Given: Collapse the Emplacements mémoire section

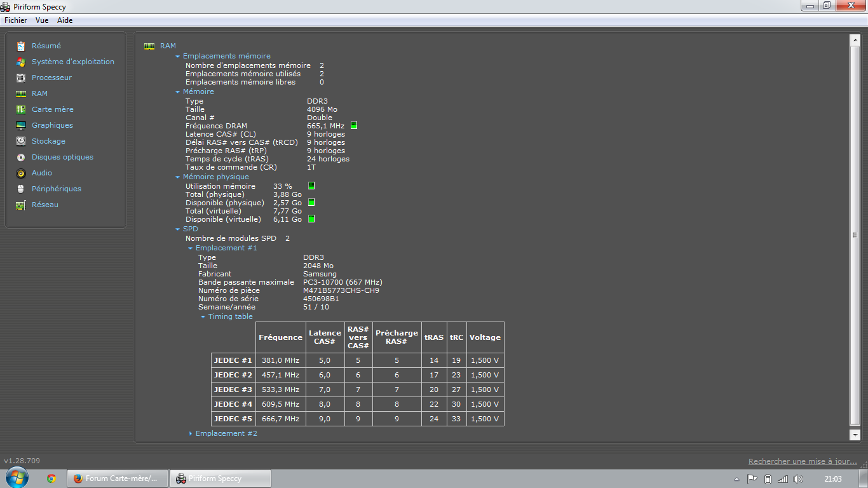Looking at the screenshot, I should click(178, 56).
